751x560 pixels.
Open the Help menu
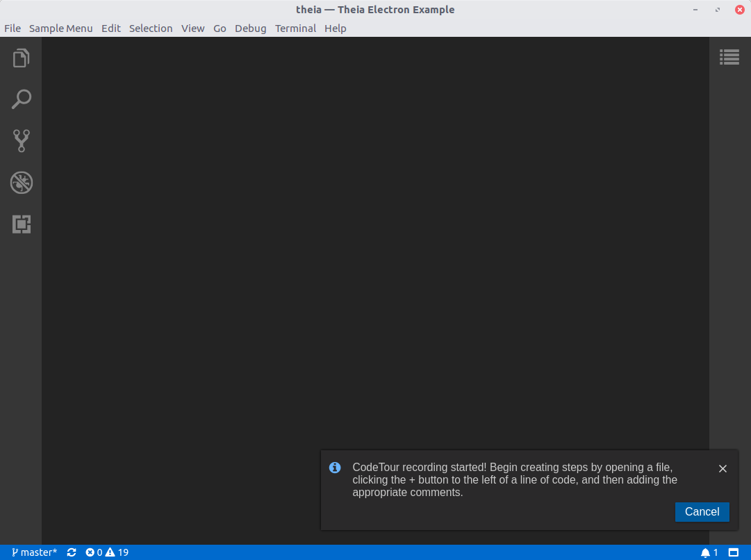coord(336,28)
